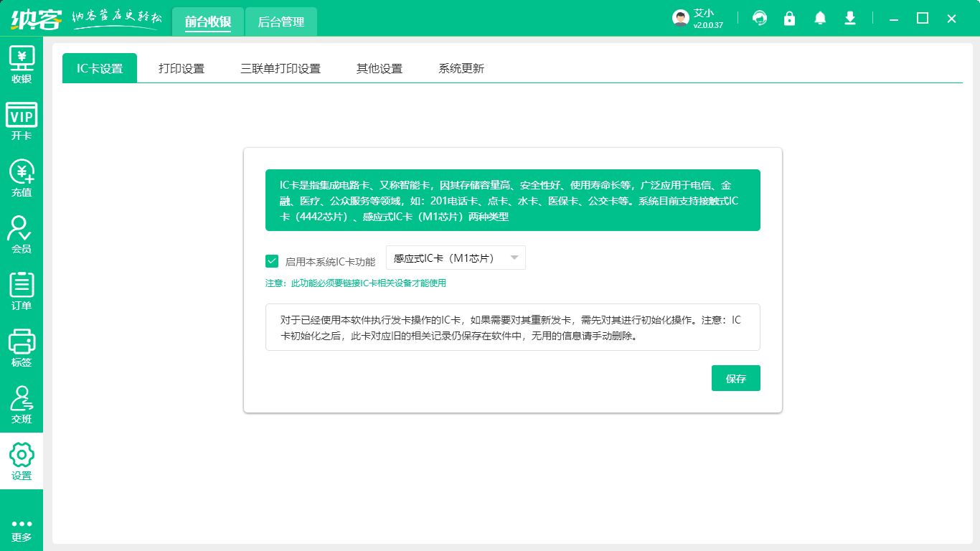Expand the 更多 sidebar item
The height and width of the screenshot is (551, 980).
tap(22, 529)
